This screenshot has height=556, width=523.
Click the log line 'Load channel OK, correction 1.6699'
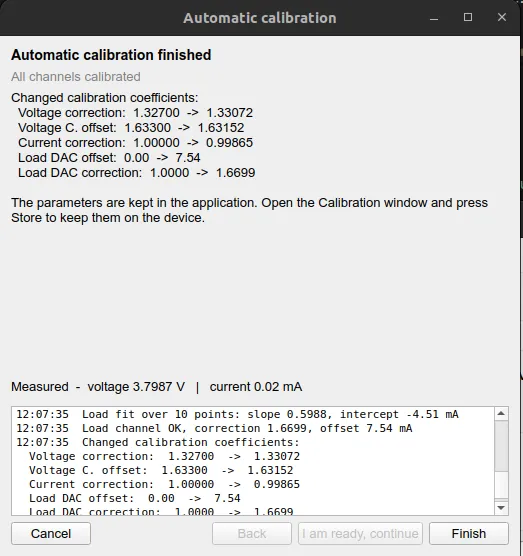[x=214, y=428]
